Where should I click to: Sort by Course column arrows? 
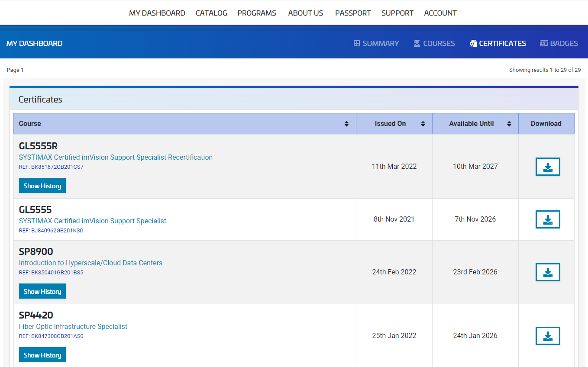coord(346,124)
